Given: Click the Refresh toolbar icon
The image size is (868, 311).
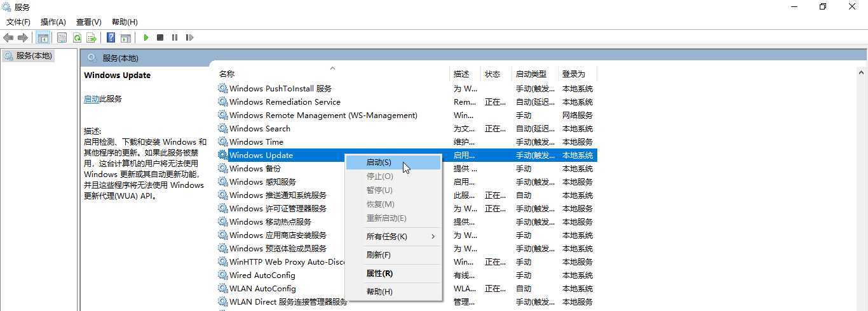Looking at the screenshot, I should tap(77, 37).
